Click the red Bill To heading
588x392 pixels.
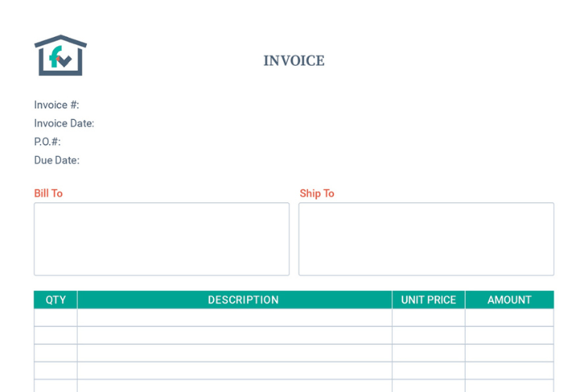pyautogui.click(x=49, y=194)
